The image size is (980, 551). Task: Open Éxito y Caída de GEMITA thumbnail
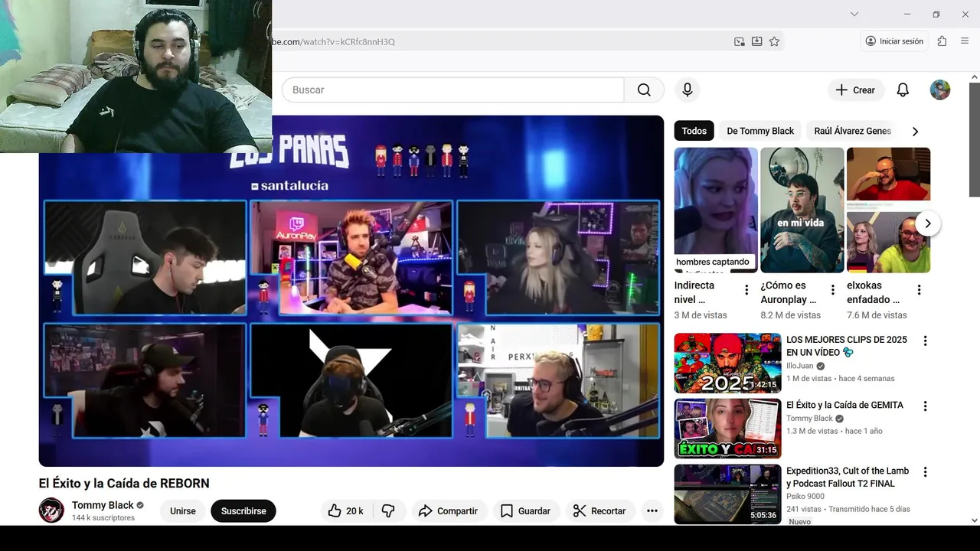tap(727, 429)
